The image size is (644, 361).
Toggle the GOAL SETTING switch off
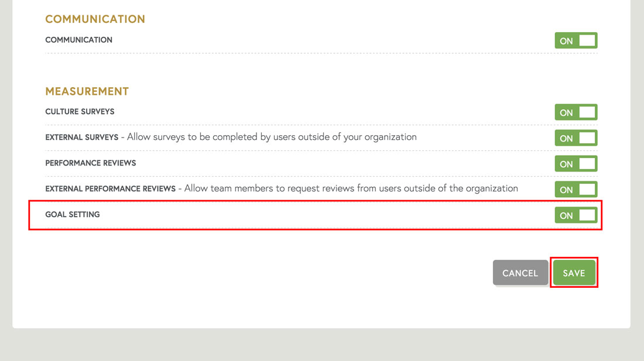click(576, 215)
